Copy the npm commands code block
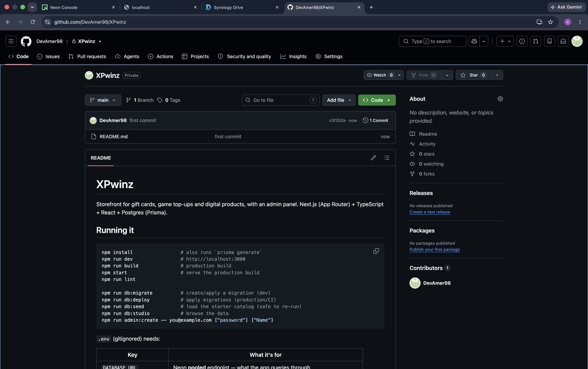Image resolution: width=588 pixels, height=369 pixels. (376, 251)
